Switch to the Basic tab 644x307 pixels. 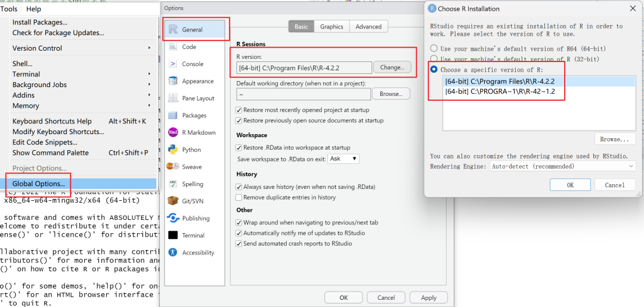301,26
